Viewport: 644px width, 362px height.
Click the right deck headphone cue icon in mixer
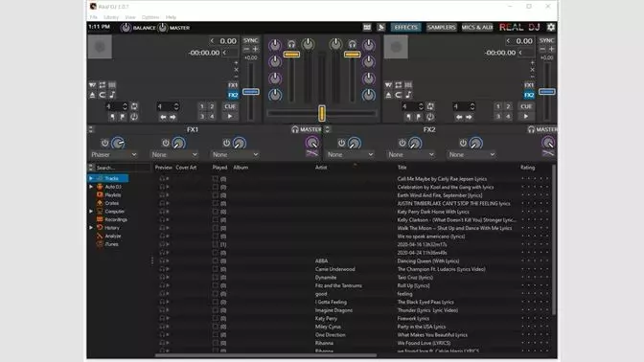point(352,43)
